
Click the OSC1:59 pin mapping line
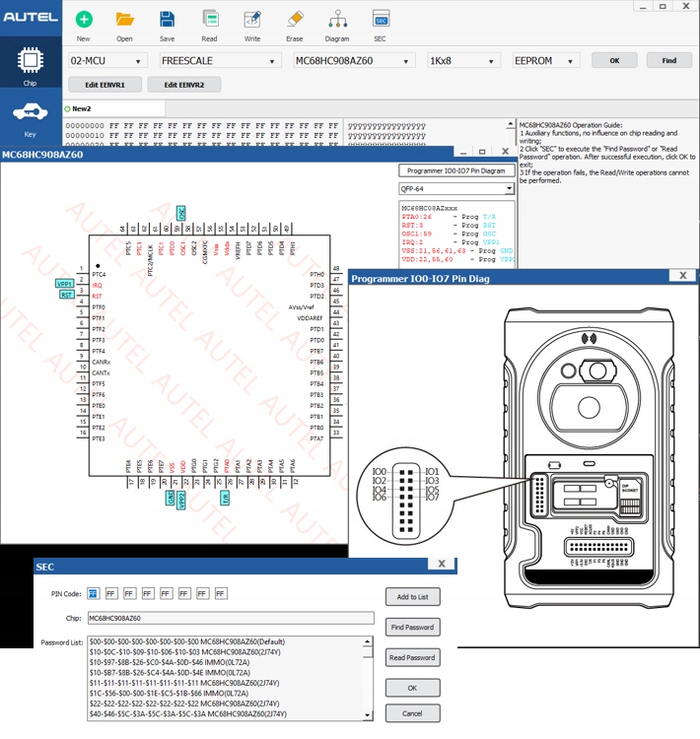click(449, 234)
